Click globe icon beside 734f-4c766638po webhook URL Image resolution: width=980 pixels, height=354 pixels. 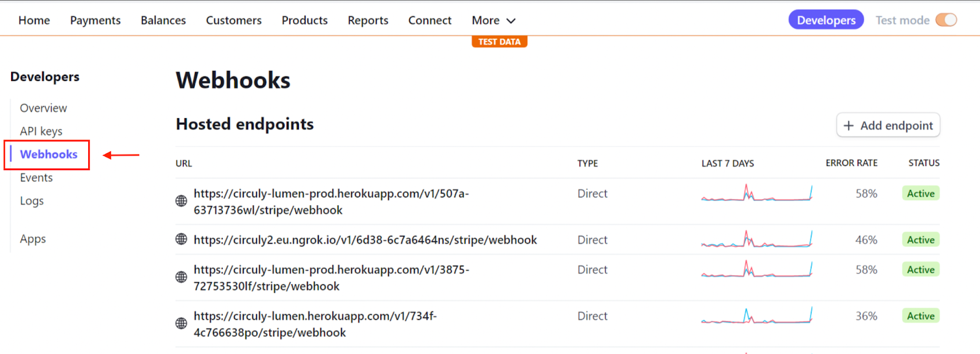181,323
